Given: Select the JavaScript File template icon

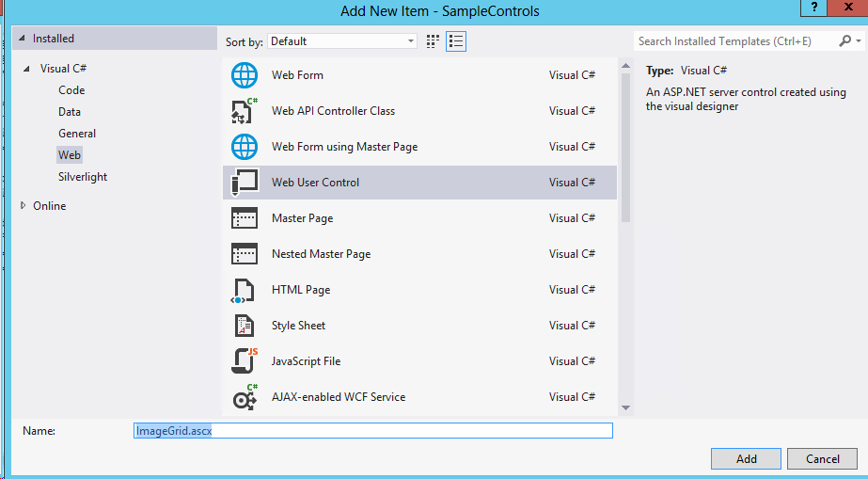Looking at the screenshot, I should tap(245, 361).
